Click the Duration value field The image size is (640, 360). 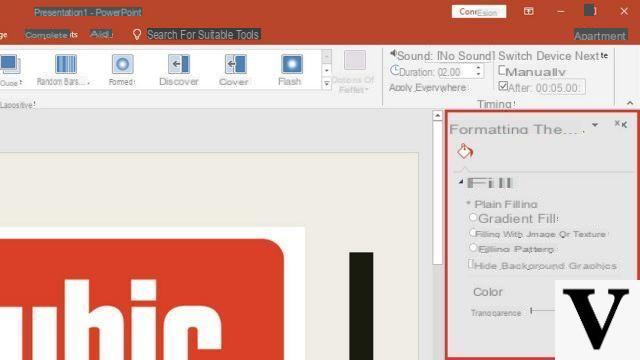point(455,72)
